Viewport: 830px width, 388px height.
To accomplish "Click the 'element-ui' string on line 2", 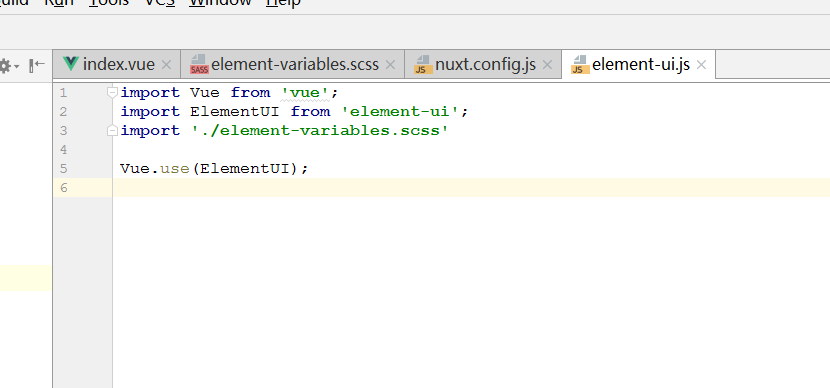I will (400, 112).
